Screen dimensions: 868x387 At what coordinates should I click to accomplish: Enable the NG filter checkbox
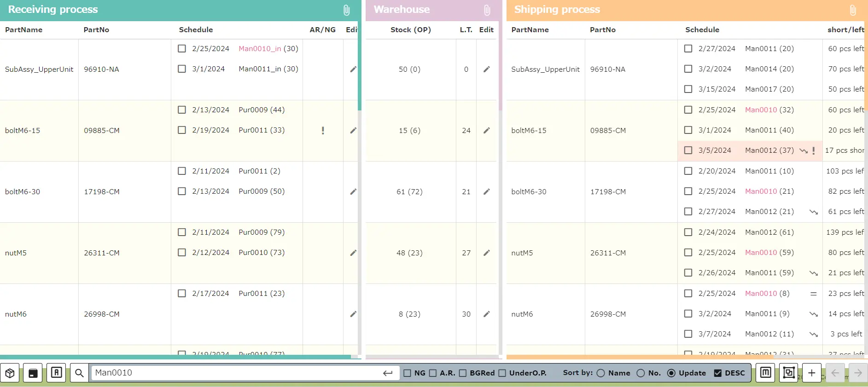click(x=407, y=373)
